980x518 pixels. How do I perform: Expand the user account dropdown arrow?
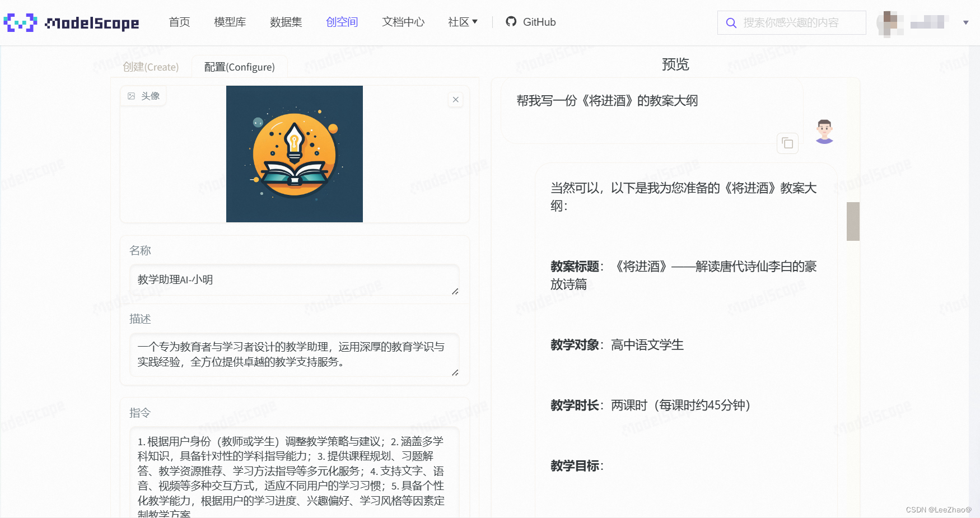click(966, 23)
